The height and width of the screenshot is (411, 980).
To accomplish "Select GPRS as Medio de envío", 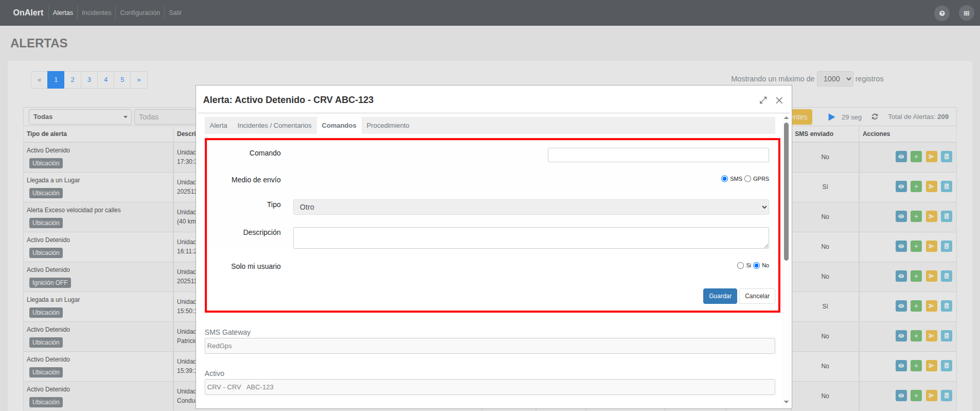I will (x=747, y=179).
